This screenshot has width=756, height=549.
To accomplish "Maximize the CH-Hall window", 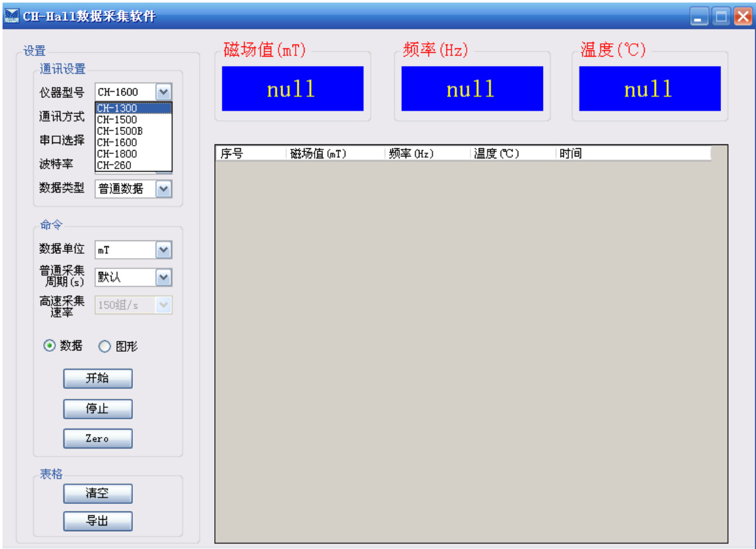I will (x=721, y=17).
